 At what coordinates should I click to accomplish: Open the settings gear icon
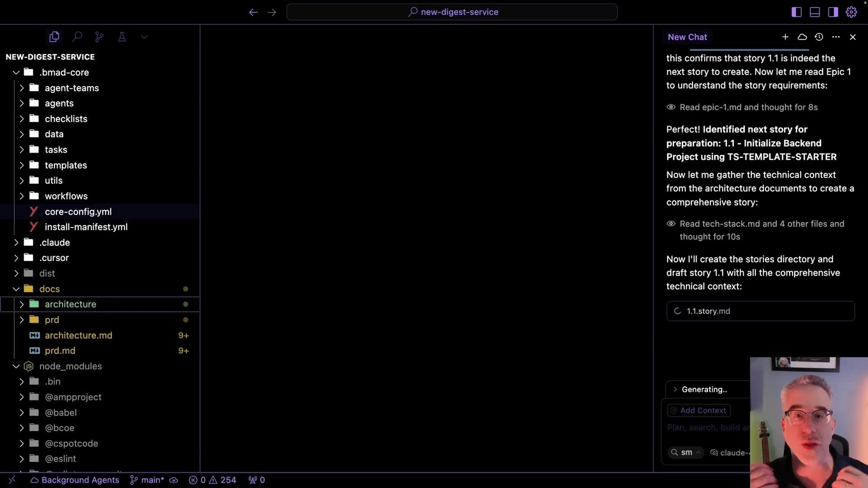pos(851,12)
